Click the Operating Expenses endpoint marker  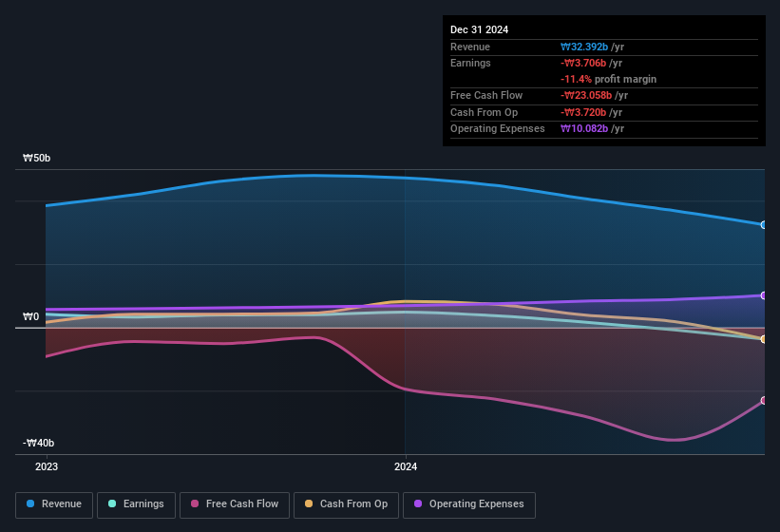tap(764, 295)
